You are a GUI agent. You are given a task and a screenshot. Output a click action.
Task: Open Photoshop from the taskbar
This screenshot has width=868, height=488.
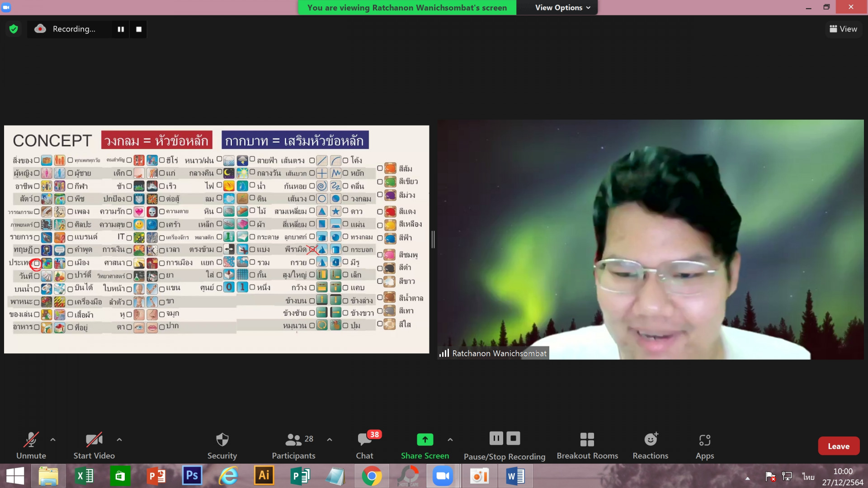(x=192, y=476)
